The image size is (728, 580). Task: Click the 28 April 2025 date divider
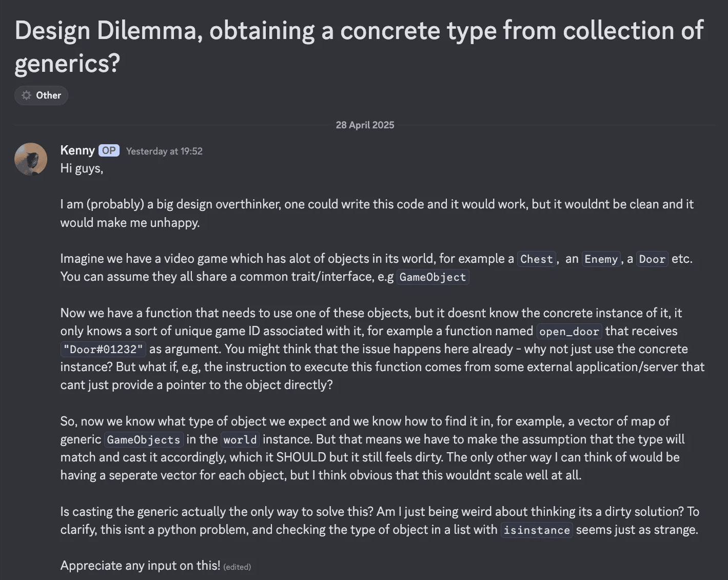coord(365,125)
